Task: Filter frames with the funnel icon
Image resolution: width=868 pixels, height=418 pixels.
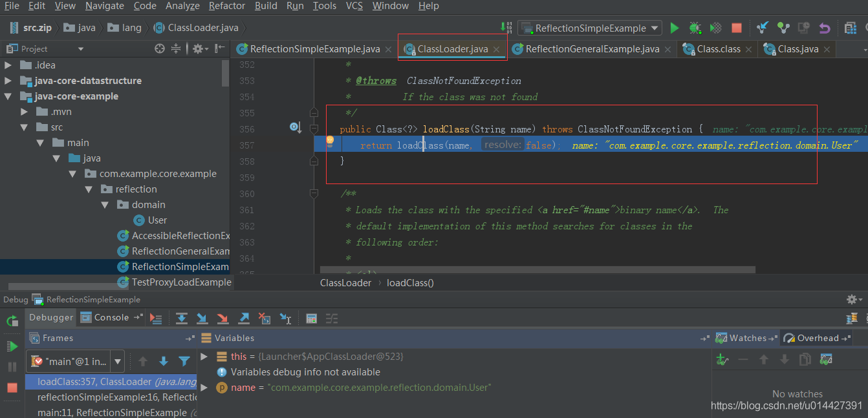Action: 184,361
